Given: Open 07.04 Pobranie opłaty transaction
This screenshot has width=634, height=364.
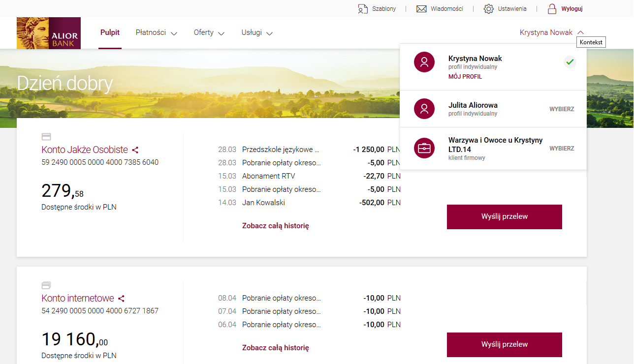Looking at the screenshot, I should pyautogui.click(x=310, y=311).
